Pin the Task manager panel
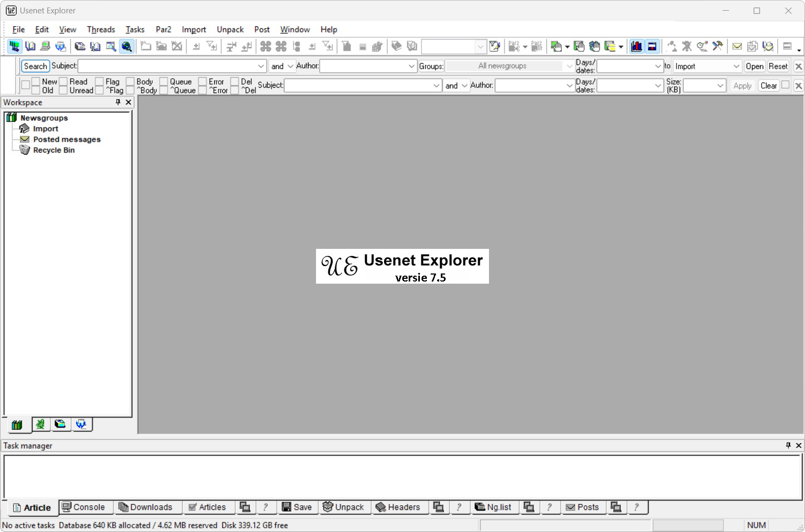The image size is (805, 532). pos(788,445)
